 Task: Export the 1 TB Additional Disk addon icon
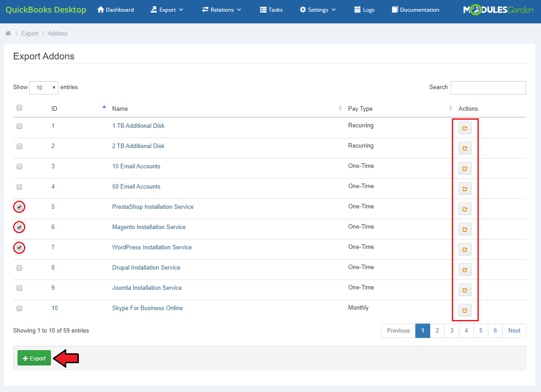tap(465, 128)
